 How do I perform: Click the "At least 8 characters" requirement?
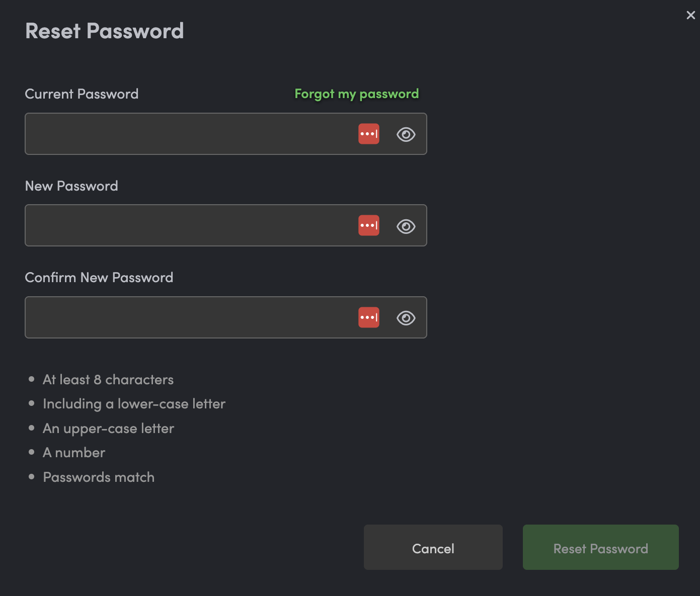tap(108, 380)
